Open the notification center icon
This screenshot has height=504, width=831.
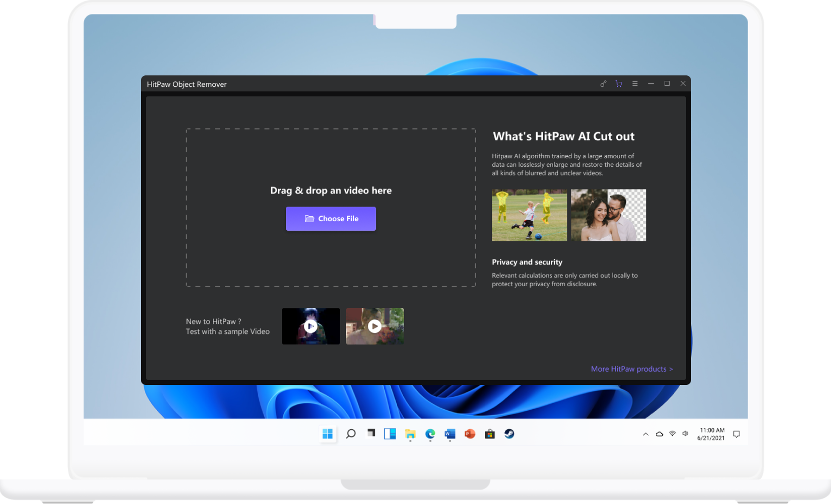737,434
